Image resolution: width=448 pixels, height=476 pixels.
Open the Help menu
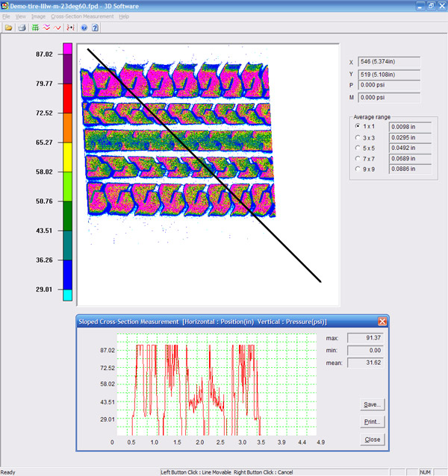[124, 16]
